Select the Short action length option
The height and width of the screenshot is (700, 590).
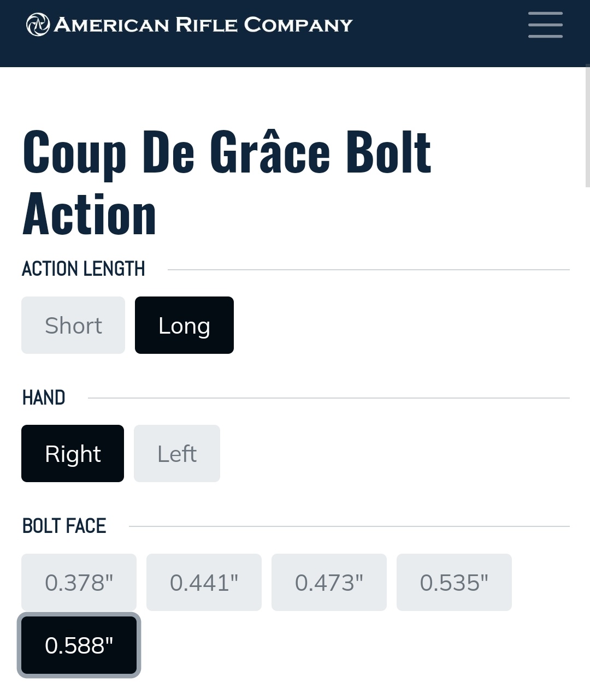click(73, 325)
